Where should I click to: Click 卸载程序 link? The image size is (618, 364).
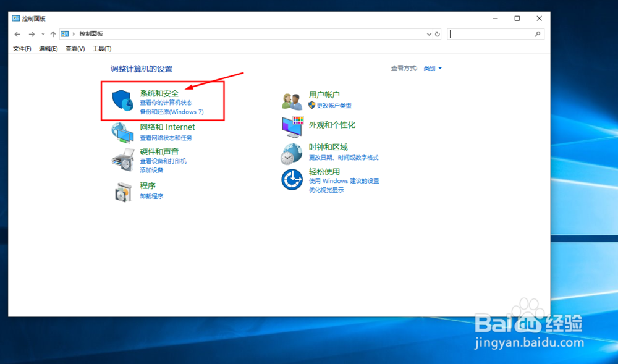click(152, 196)
